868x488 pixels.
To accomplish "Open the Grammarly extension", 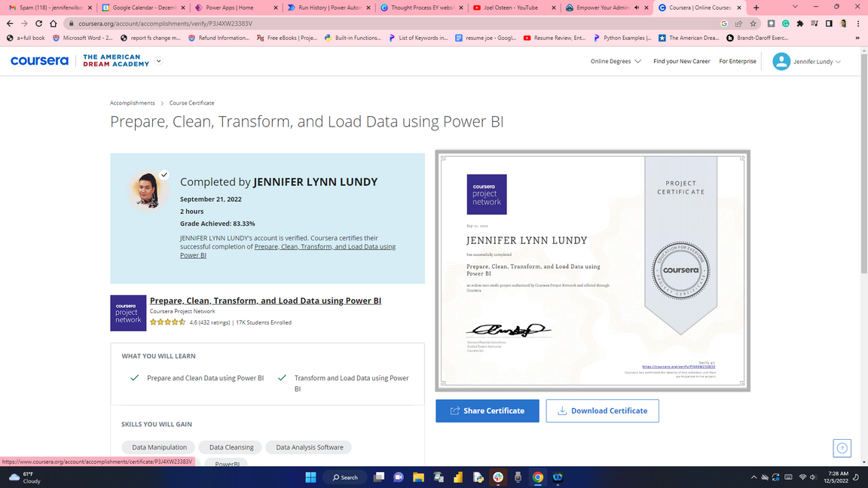I will click(786, 24).
